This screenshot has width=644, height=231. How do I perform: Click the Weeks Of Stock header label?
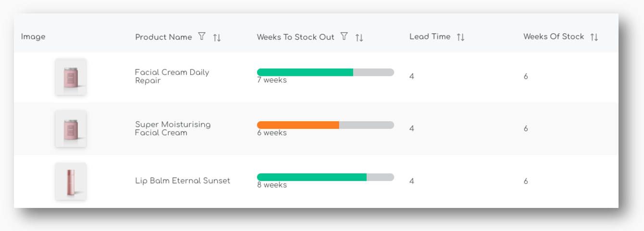point(553,36)
